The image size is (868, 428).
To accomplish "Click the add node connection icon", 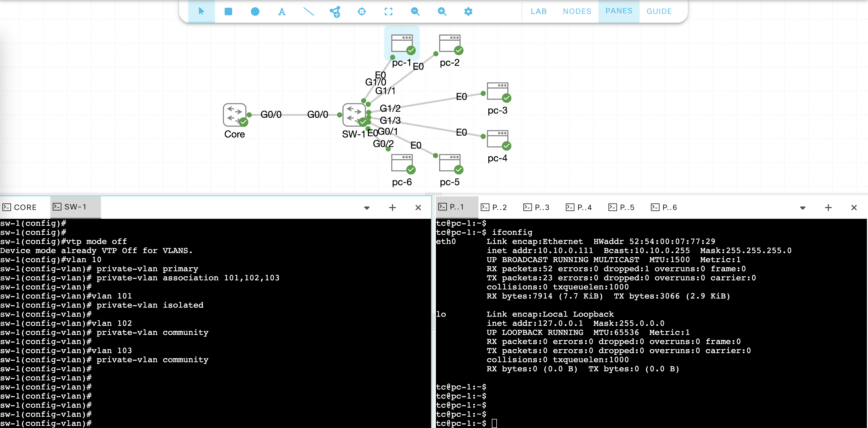I will coord(335,12).
